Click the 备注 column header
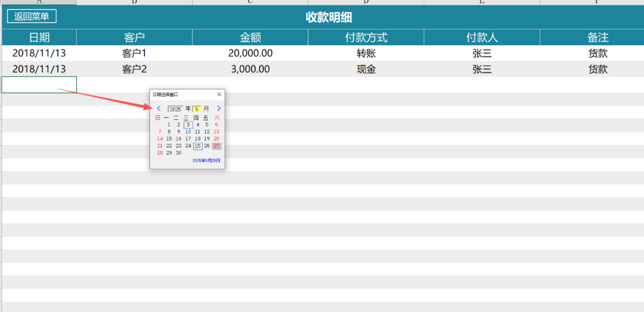644x312 pixels. click(597, 38)
